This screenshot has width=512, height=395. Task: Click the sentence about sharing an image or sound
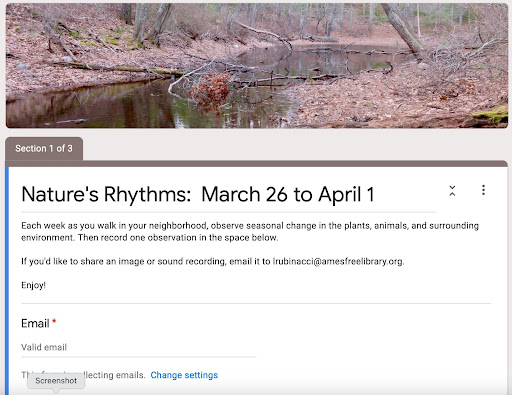(213, 261)
